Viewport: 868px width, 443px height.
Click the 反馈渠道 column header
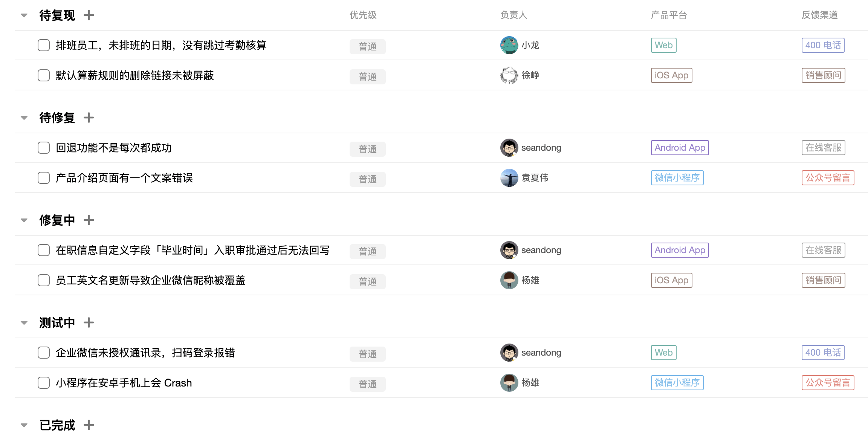[820, 15]
